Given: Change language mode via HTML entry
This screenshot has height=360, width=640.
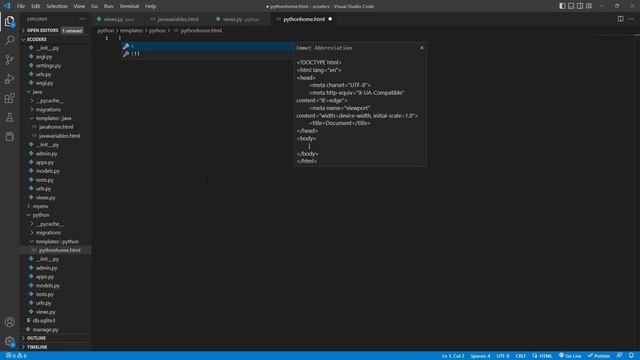Looking at the screenshot, I should (x=542, y=356).
